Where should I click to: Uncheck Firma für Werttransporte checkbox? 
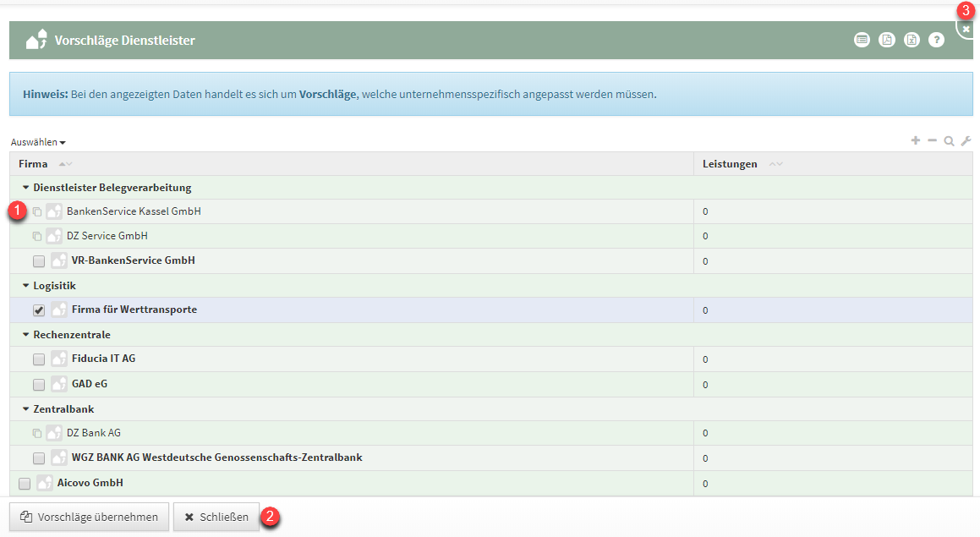pos(39,310)
